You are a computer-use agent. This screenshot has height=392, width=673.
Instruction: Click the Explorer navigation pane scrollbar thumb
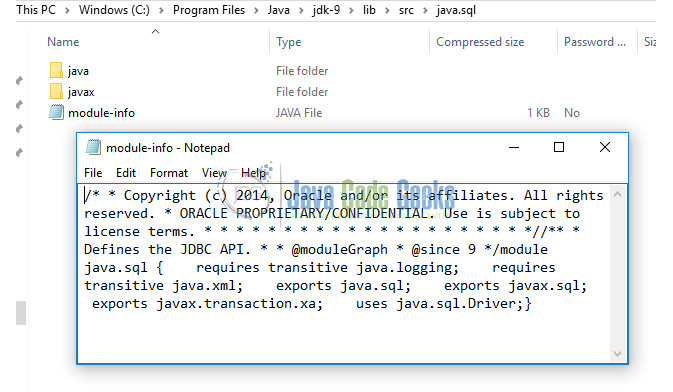21,313
